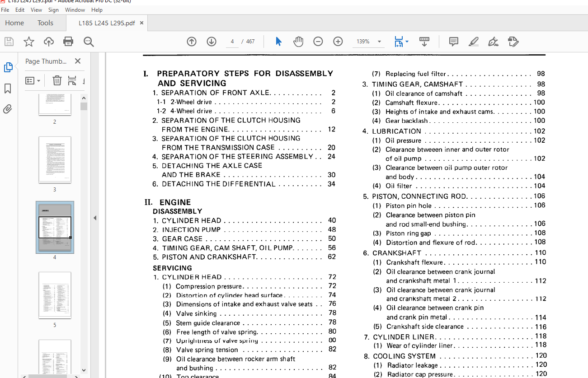Select page 2 thumbnail

55,105
